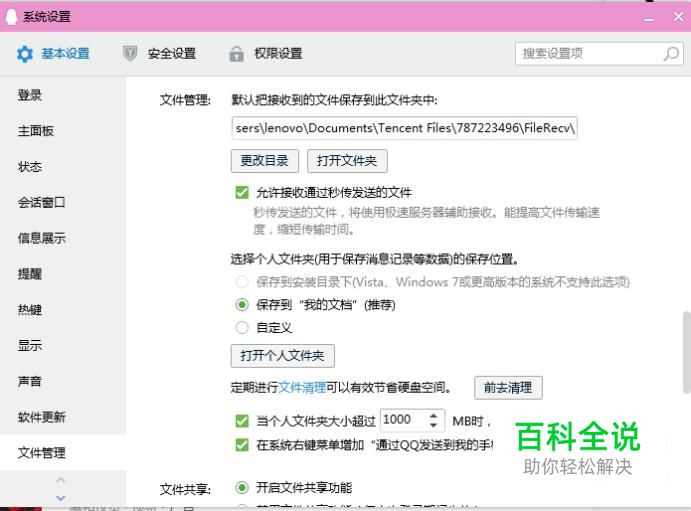691x511 pixels.
Task: Switch to the 安全设置 tab
Action: 172,54
